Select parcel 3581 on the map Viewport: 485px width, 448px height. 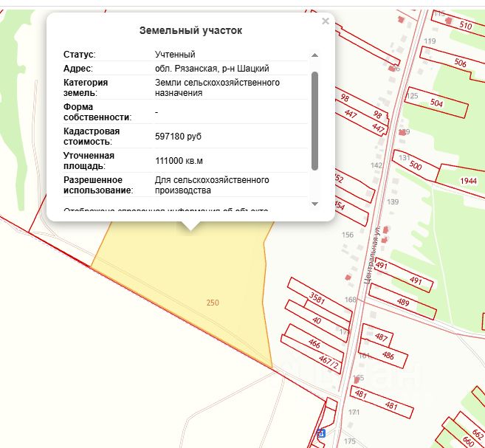coord(317,298)
